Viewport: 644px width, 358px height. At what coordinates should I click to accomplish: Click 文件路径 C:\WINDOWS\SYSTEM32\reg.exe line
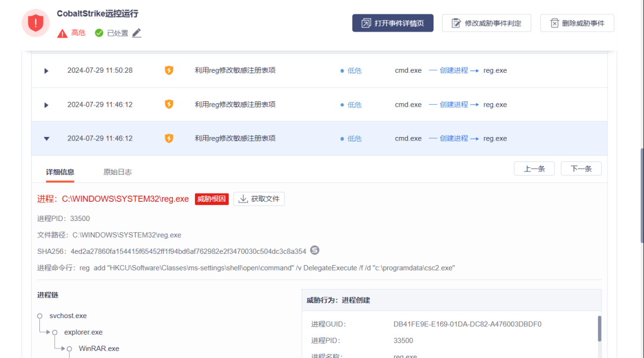click(x=109, y=235)
